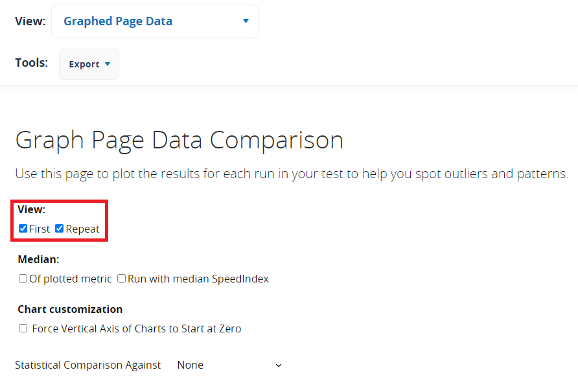This screenshot has width=578, height=392.
Task: Click the 'First' checkbox label text
Action: [x=40, y=229]
